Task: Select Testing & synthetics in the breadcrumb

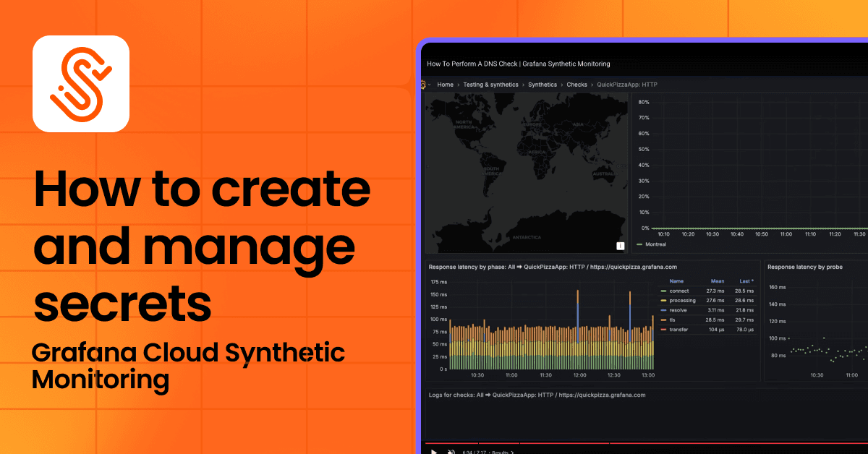Action: 491,85
